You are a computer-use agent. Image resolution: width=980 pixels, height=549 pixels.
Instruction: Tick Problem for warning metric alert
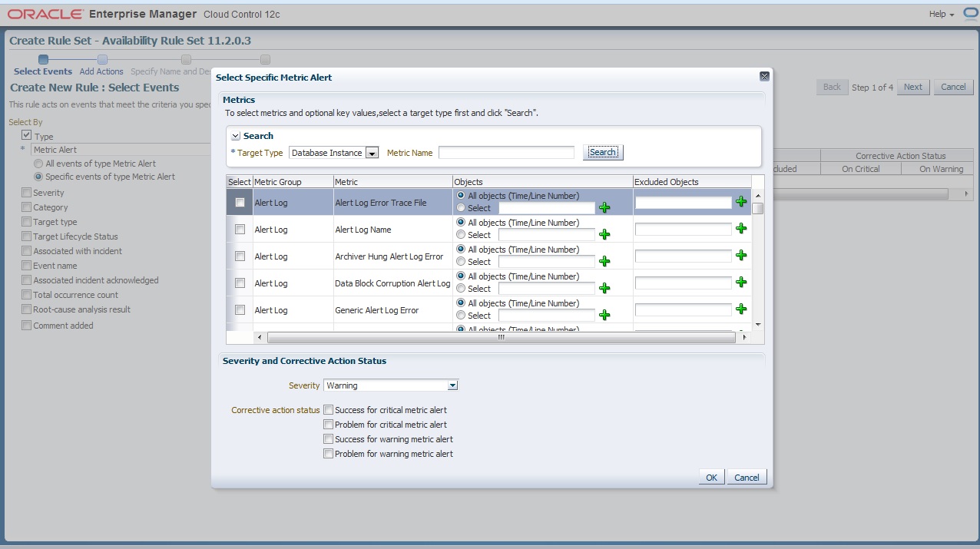click(x=329, y=454)
